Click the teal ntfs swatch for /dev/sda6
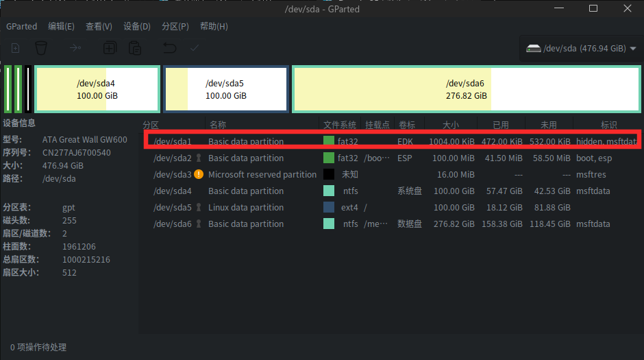 pos(329,224)
